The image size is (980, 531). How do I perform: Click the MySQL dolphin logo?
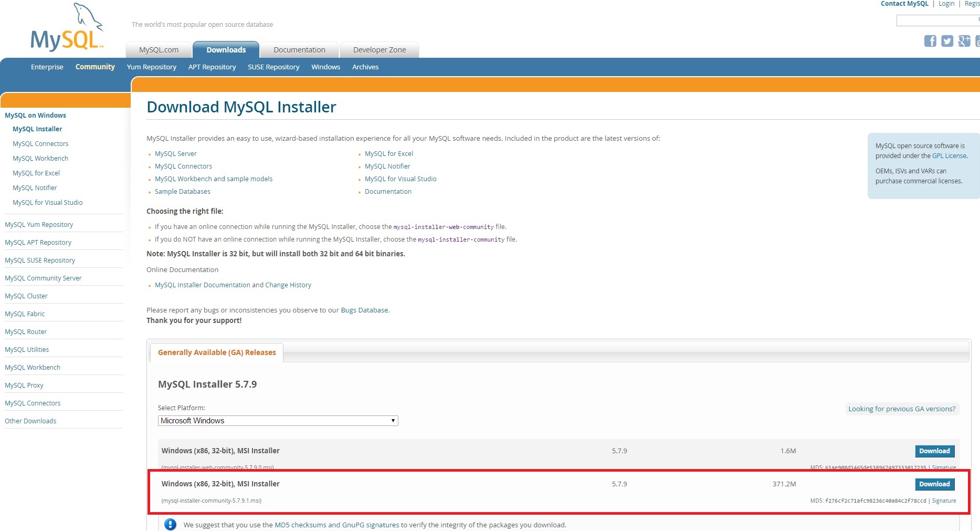click(x=67, y=27)
